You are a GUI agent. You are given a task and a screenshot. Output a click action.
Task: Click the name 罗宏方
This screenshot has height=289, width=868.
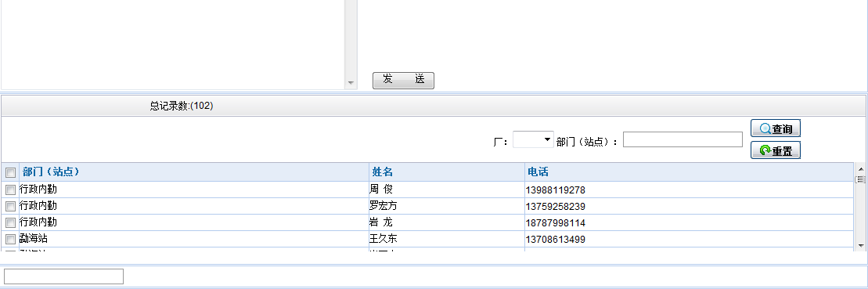pyautogui.click(x=383, y=206)
